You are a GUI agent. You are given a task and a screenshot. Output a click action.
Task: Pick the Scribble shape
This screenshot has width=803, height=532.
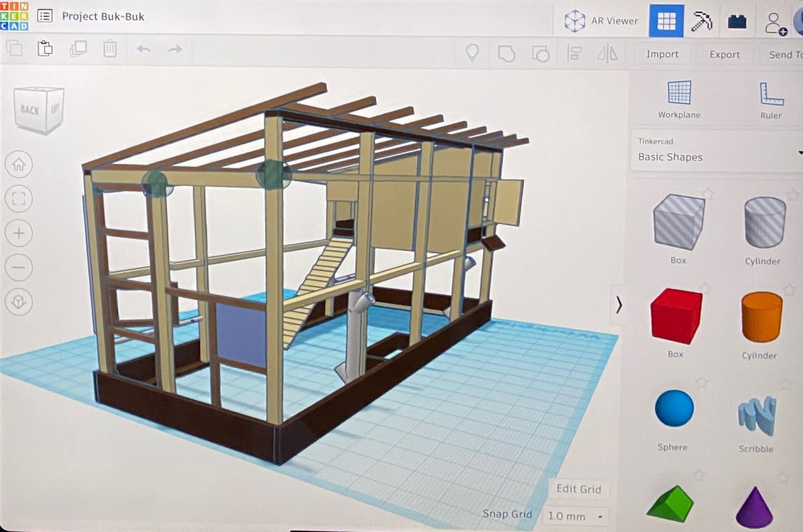coord(757,416)
